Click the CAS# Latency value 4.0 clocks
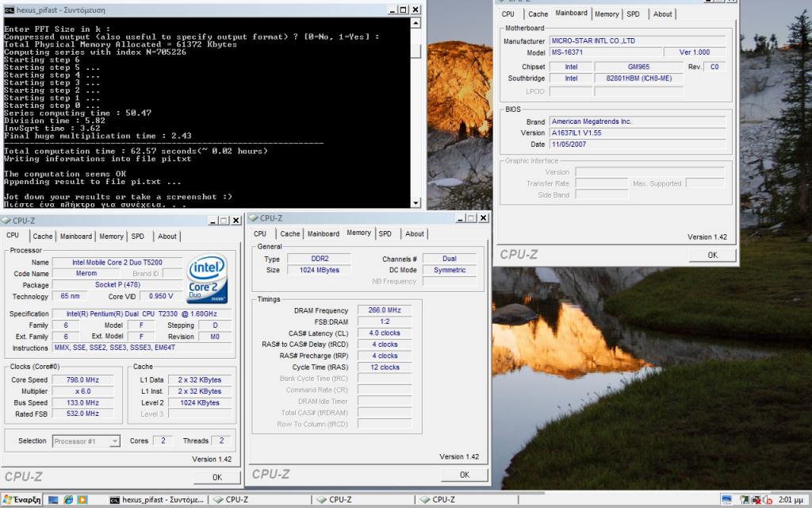Image resolution: width=812 pixels, height=508 pixels. (x=385, y=333)
